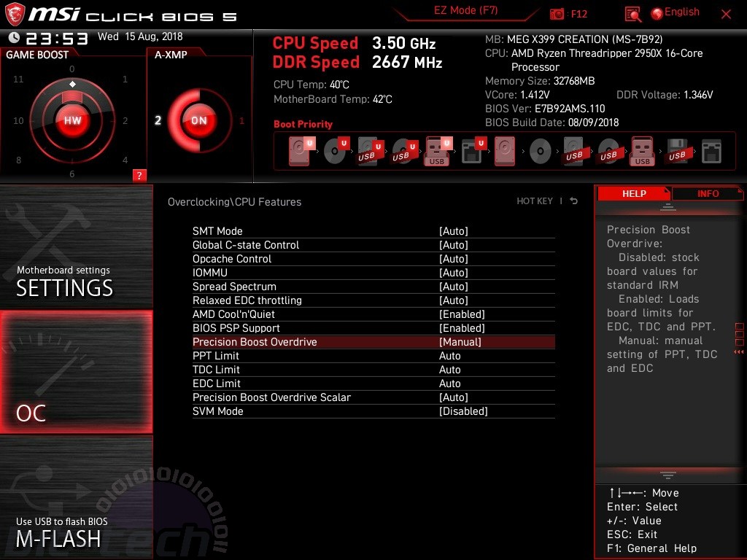Toggle the Game Boost HW button
This screenshot has height=560, width=747.
tap(72, 120)
